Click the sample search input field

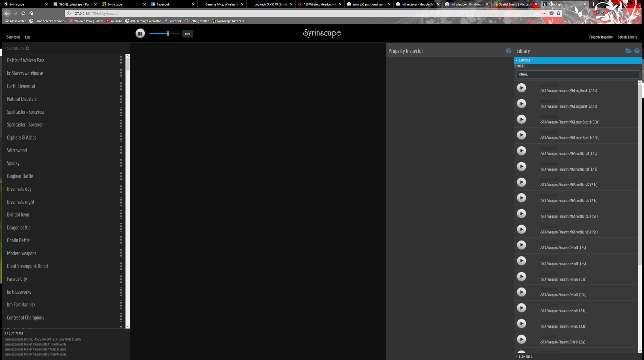[577, 74]
